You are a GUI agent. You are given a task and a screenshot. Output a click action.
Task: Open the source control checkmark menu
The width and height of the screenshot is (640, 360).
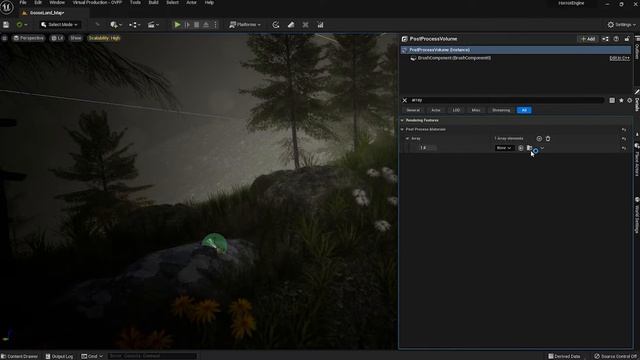click(x=21, y=25)
